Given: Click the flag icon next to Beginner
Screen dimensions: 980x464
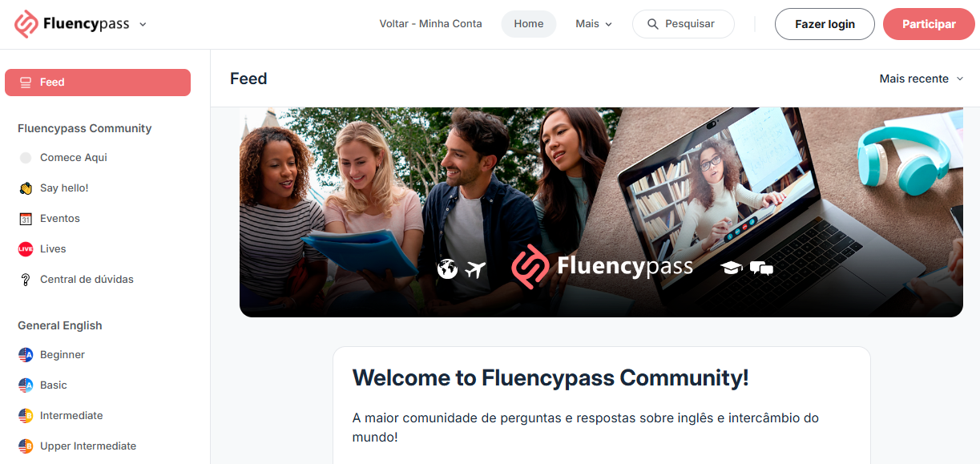Looking at the screenshot, I should (x=26, y=355).
